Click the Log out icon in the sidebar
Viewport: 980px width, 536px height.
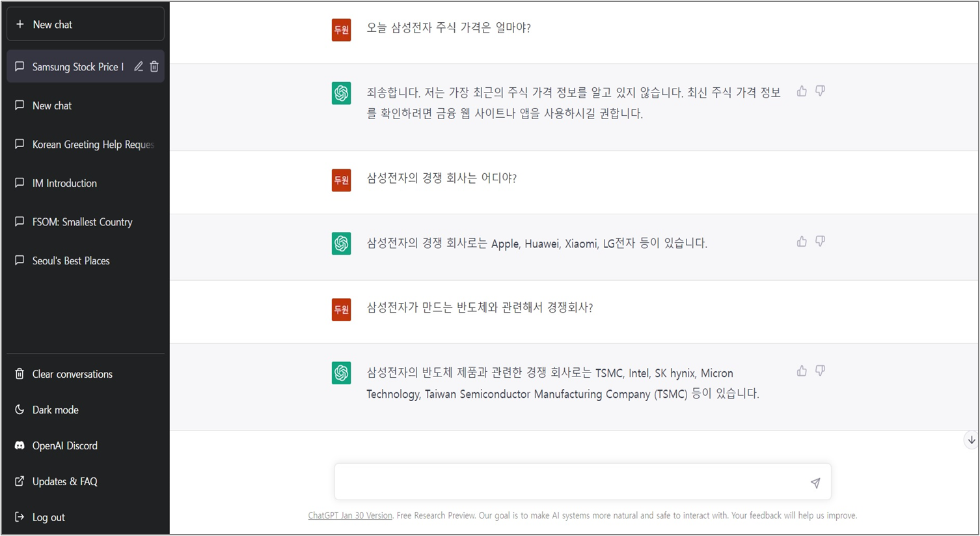point(20,516)
